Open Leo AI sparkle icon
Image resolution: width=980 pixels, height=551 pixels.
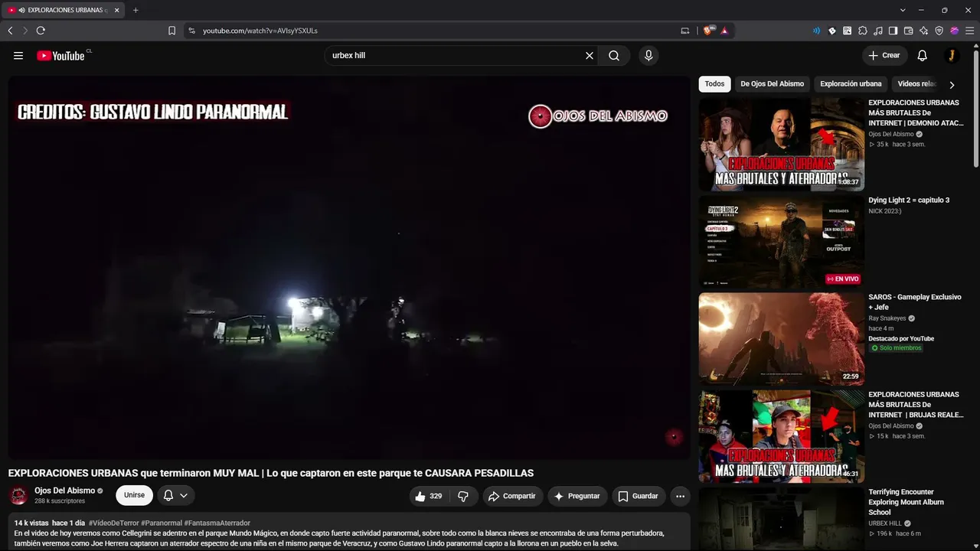point(924,31)
